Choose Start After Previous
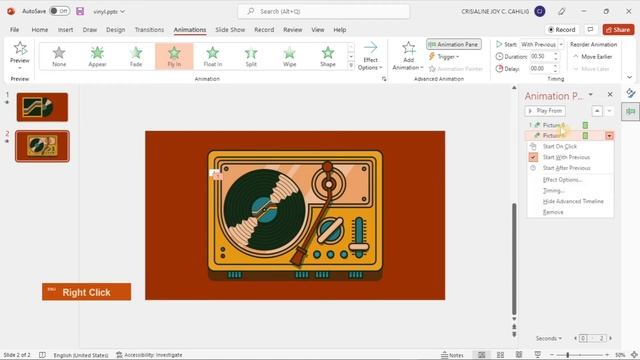The height and width of the screenshot is (360, 640). pyautogui.click(x=567, y=168)
